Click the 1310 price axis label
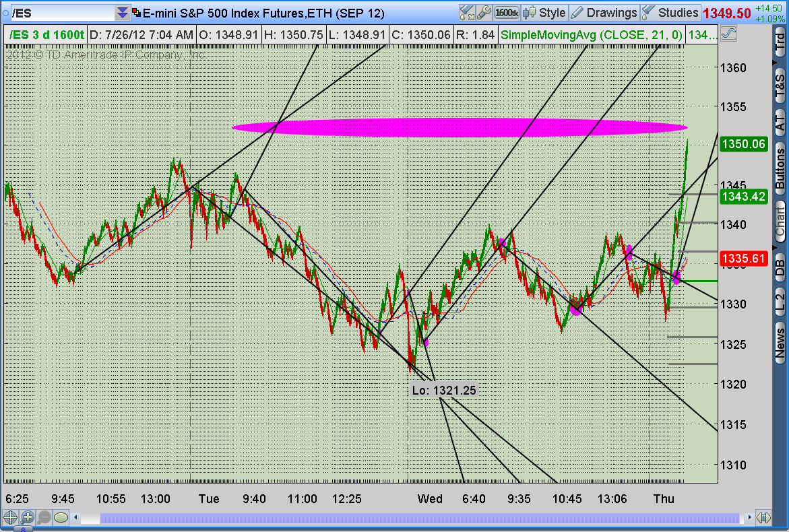The width and height of the screenshot is (789, 532). (x=733, y=465)
